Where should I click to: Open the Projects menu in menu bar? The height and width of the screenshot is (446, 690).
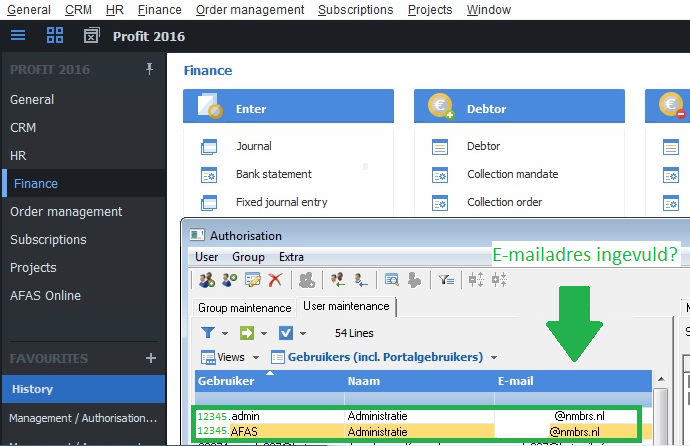(x=430, y=10)
